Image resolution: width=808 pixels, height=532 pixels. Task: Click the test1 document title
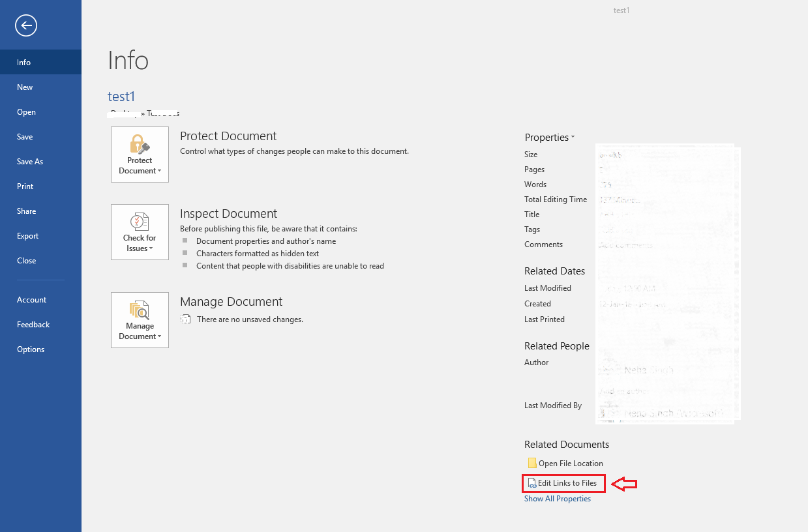point(121,96)
